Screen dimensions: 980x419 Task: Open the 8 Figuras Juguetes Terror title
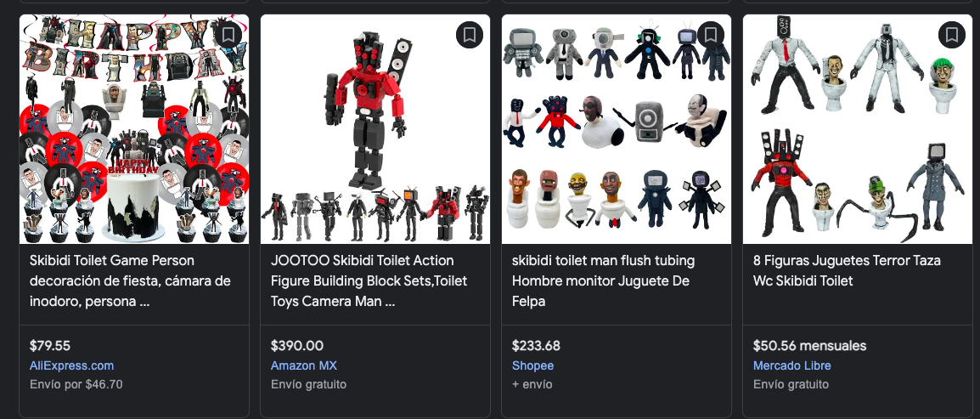coord(847,270)
